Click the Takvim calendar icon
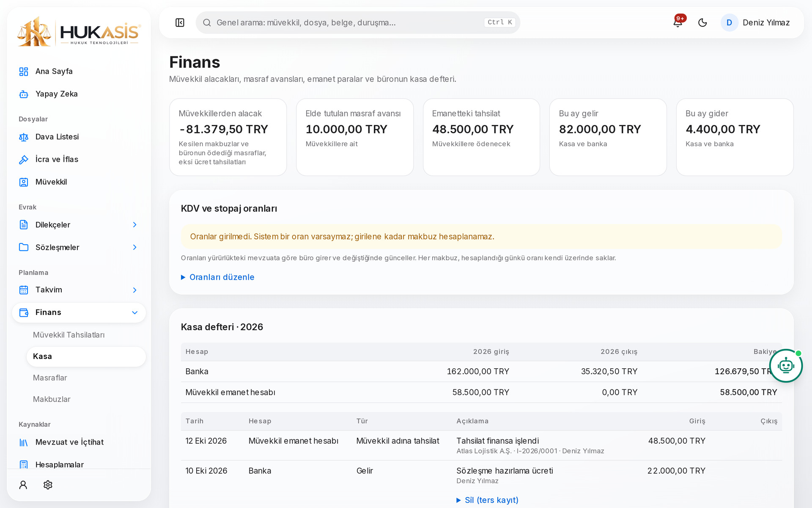The width and height of the screenshot is (812, 508). [x=24, y=290]
